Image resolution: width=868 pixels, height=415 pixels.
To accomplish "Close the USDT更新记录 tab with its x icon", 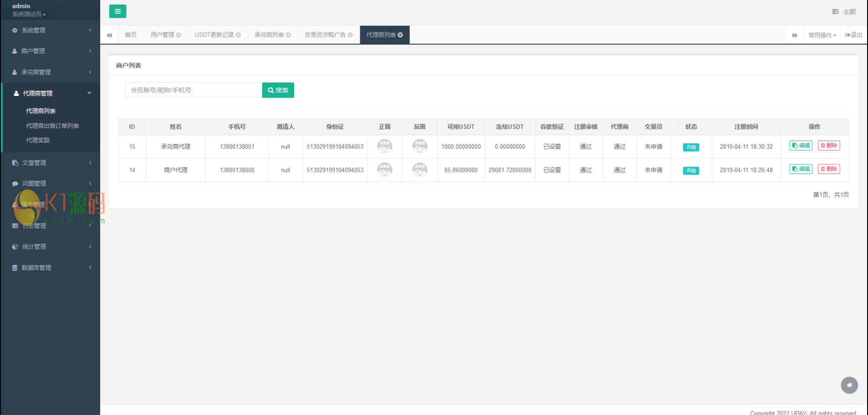I will tap(238, 35).
